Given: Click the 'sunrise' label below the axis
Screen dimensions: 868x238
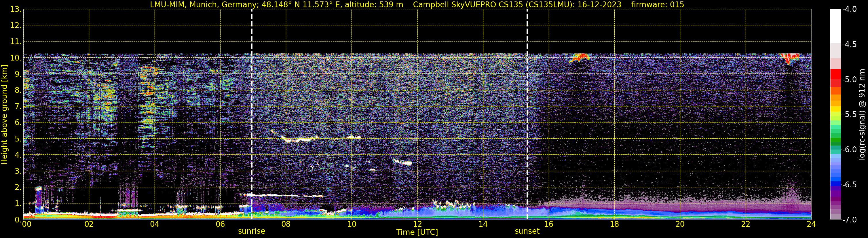Looking at the screenshot, I should tap(252, 231).
